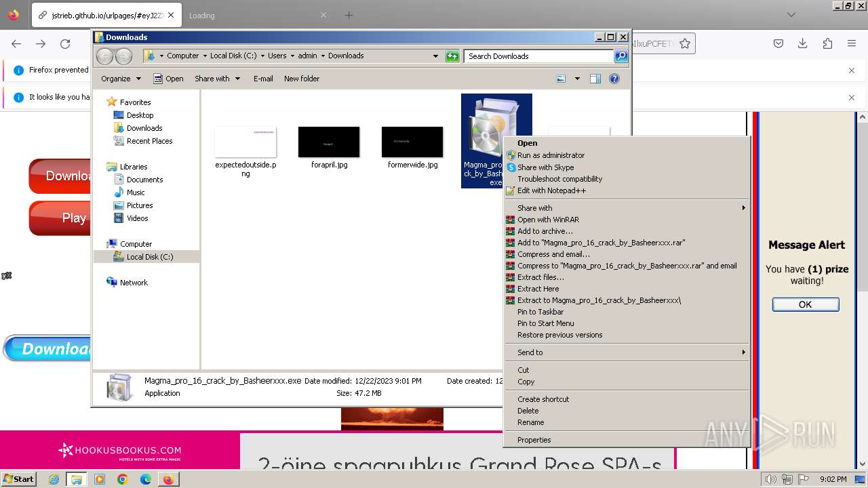This screenshot has width=868, height=488.
Task: Choose Extract Here from context menu
Action: pyautogui.click(x=538, y=289)
